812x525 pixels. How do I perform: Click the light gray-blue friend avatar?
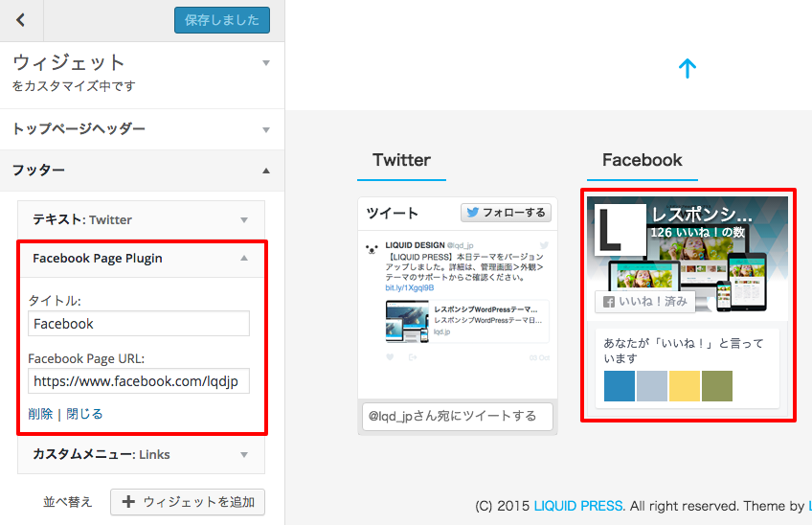pyautogui.click(x=652, y=386)
